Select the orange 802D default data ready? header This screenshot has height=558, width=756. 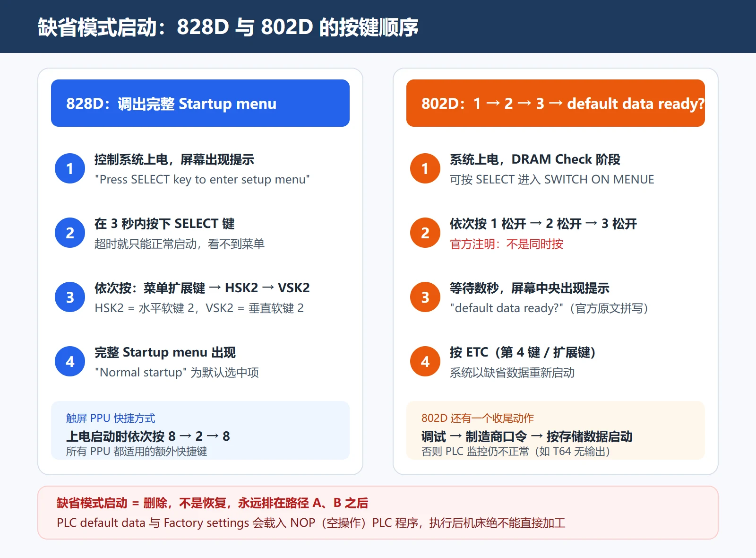[x=556, y=103]
